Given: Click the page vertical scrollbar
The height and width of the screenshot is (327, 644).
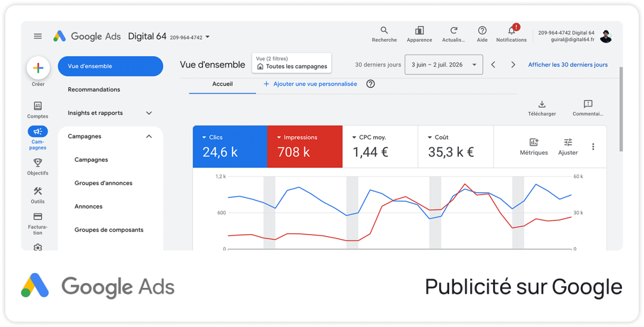Looking at the screenshot, I should tap(621, 108).
